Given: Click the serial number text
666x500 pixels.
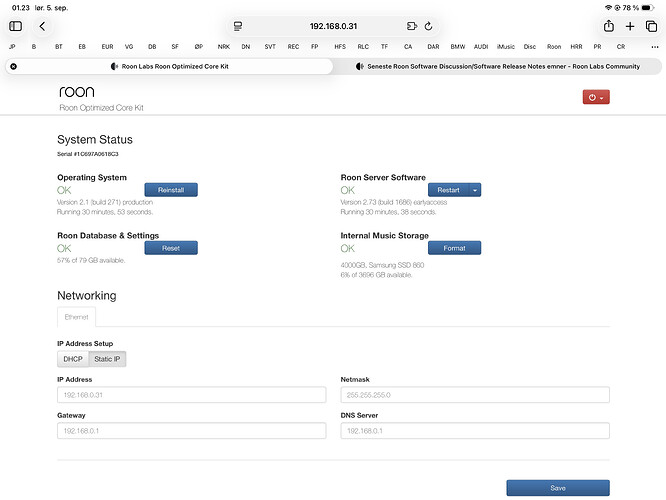Looking at the screenshot, I should (88, 154).
